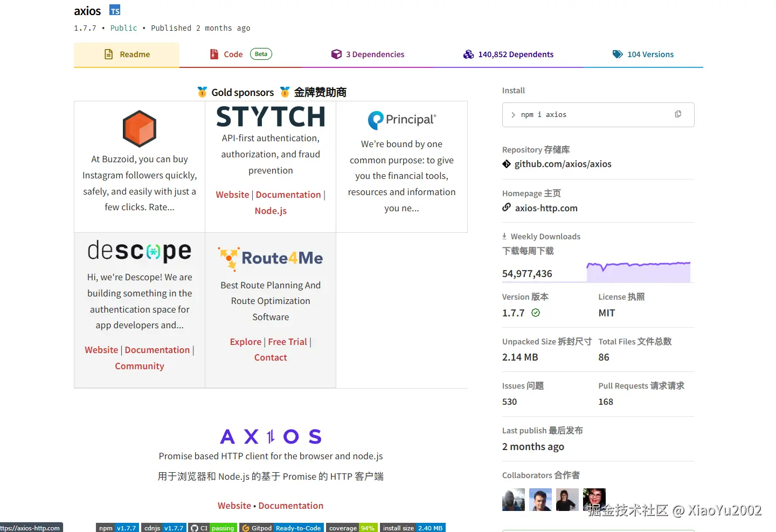Open Stytch Node.js link
The height and width of the screenshot is (532, 776).
271,211
